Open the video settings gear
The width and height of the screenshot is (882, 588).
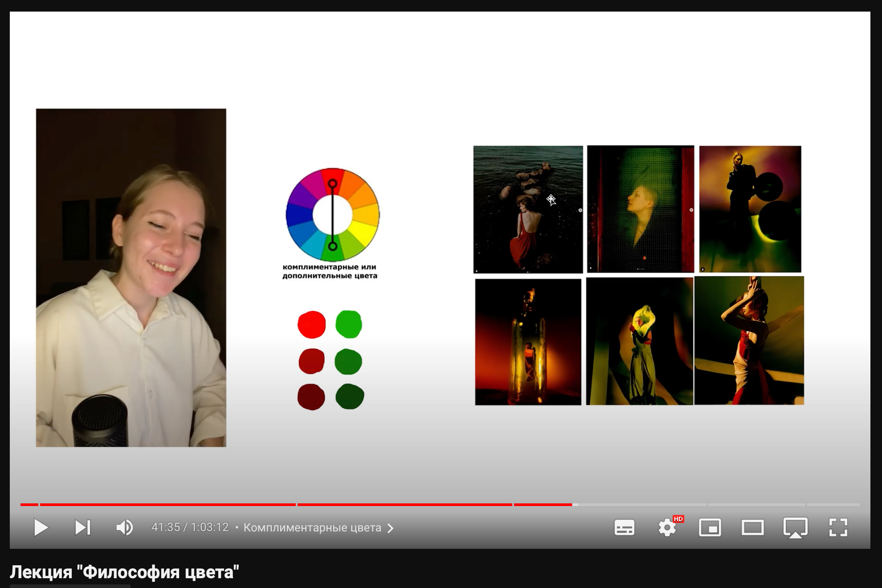(x=667, y=527)
